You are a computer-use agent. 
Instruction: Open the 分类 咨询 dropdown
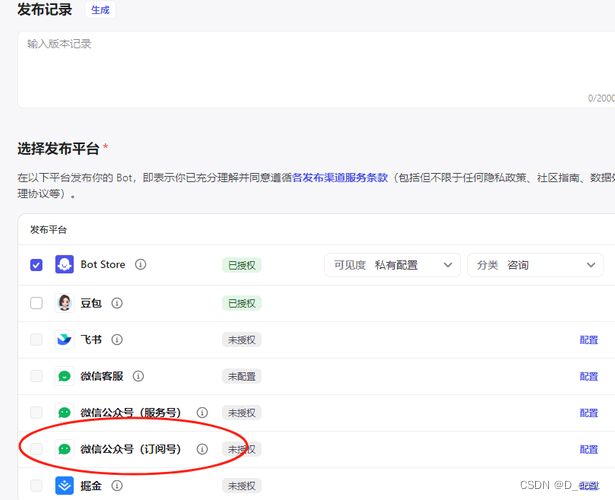(535, 265)
